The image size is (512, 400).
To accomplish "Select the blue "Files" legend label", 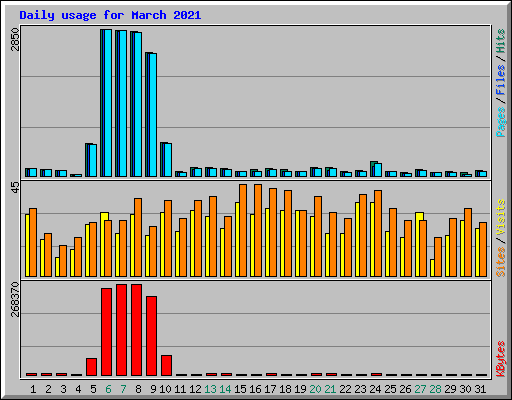I will [500, 79].
